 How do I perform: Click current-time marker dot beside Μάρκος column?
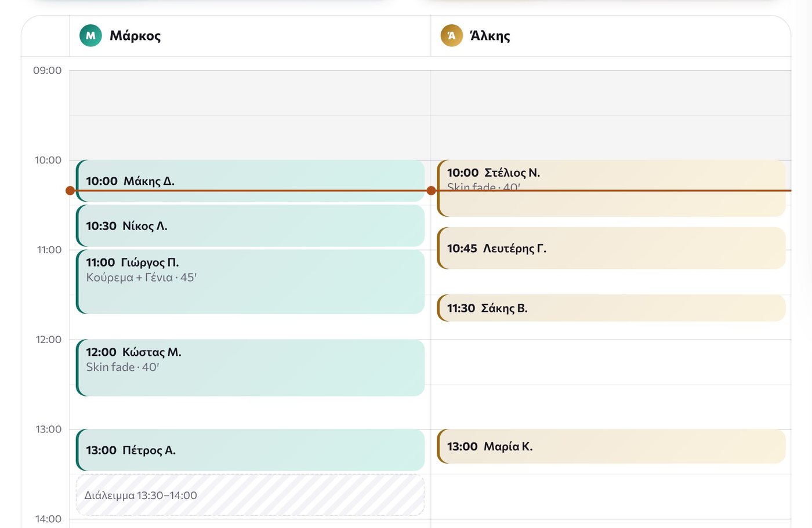pos(70,191)
